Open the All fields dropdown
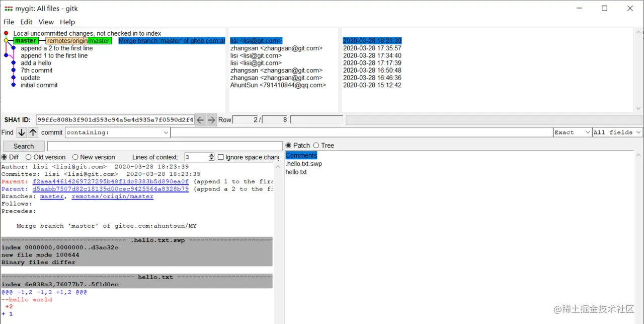This screenshot has height=324, width=644. coord(617,133)
